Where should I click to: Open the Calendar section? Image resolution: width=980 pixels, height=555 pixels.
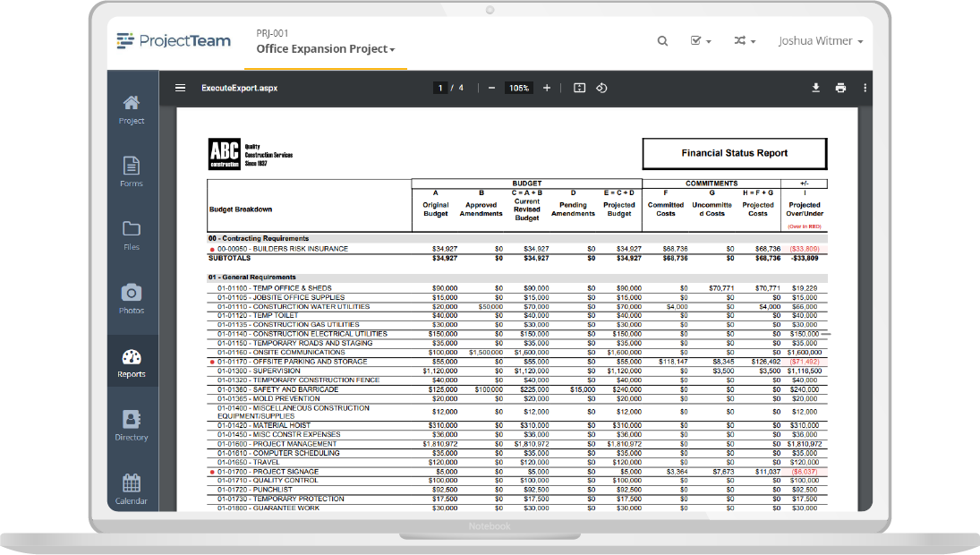131,485
